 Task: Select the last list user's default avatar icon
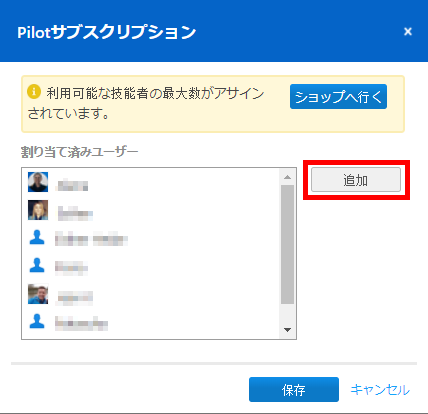pos(37,321)
